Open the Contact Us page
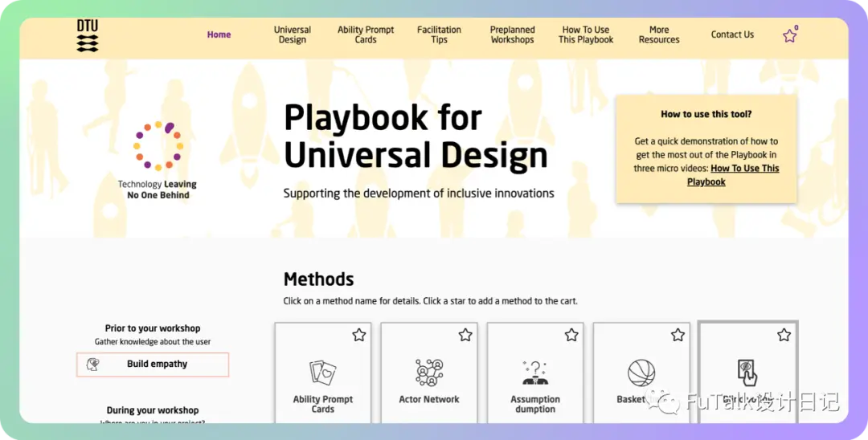 [732, 35]
